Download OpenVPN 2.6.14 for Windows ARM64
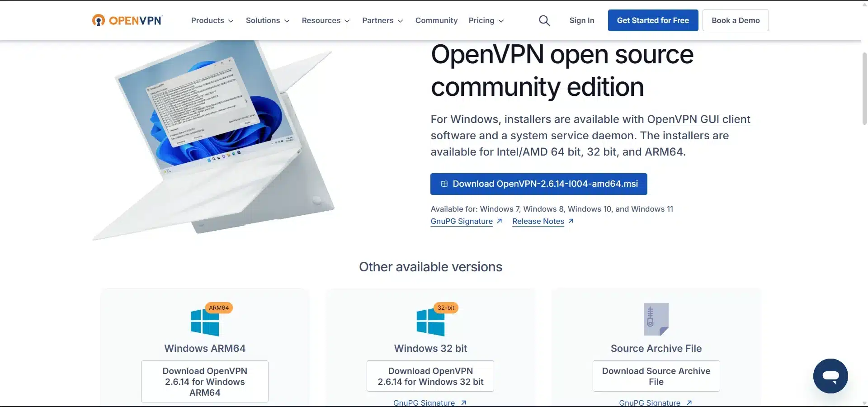This screenshot has height=407, width=868. click(x=205, y=382)
